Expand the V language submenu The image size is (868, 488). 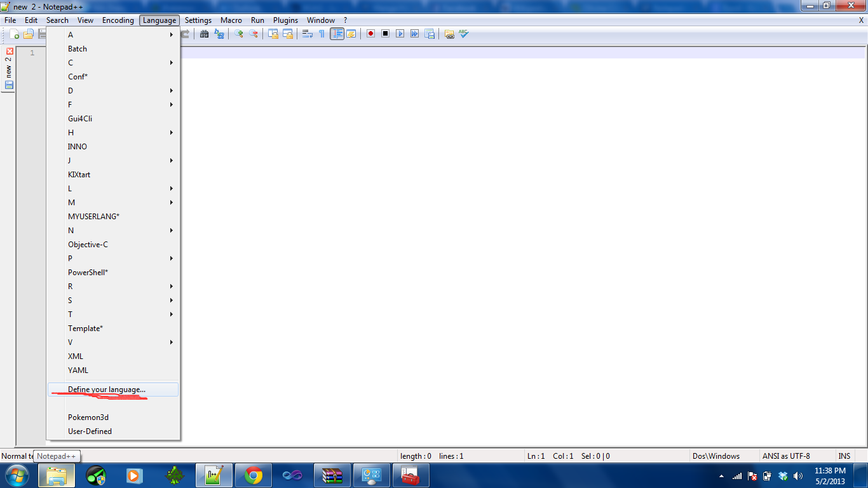(113, 342)
